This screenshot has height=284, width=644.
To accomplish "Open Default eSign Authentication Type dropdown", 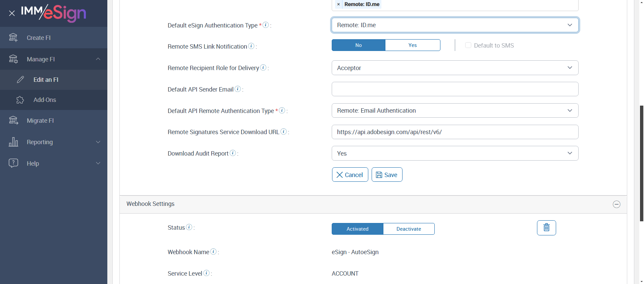I will pos(454,25).
